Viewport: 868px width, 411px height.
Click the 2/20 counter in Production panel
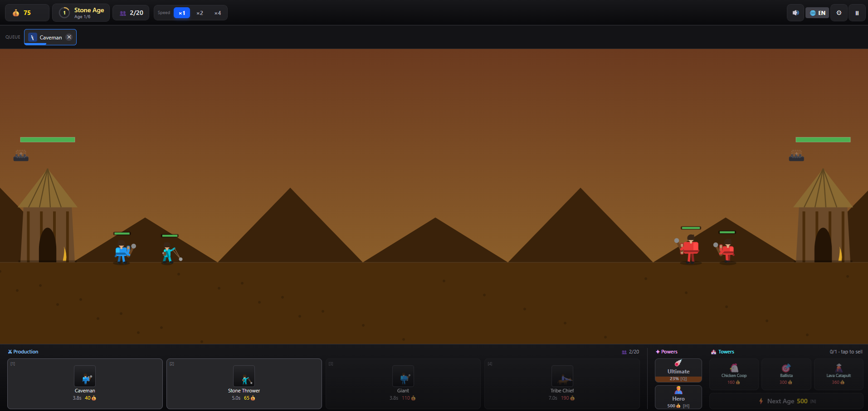click(x=630, y=352)
